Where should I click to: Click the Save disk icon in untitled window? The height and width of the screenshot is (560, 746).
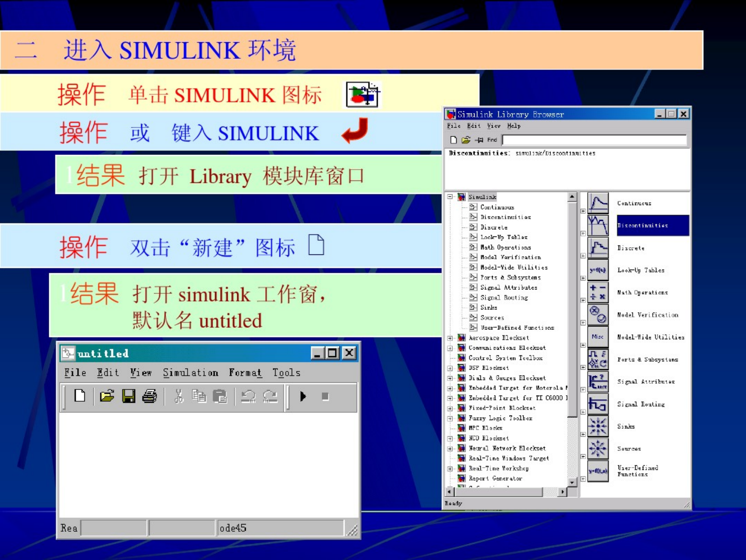(x=128, y=396)
